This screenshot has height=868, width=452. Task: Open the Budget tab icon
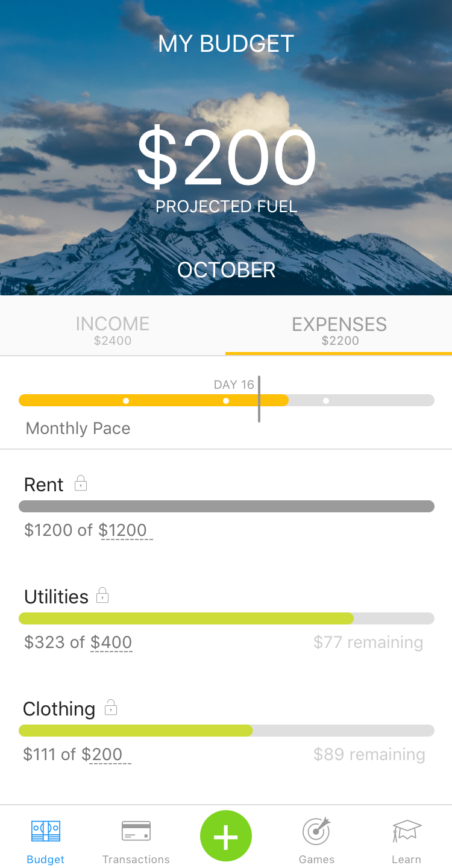(x=46, y=832)
